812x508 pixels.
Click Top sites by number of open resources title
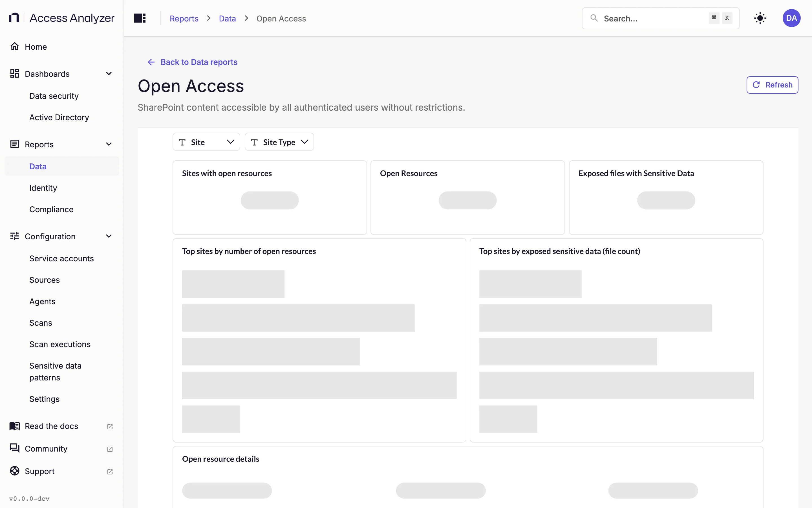point(249,251)
